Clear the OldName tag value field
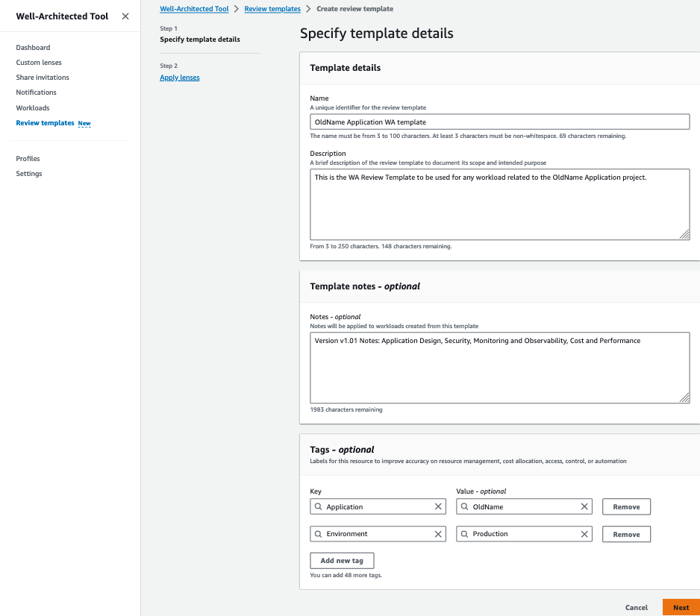Image resolution: width=700 pixels, height=616 pixels. tap(584, 506)
